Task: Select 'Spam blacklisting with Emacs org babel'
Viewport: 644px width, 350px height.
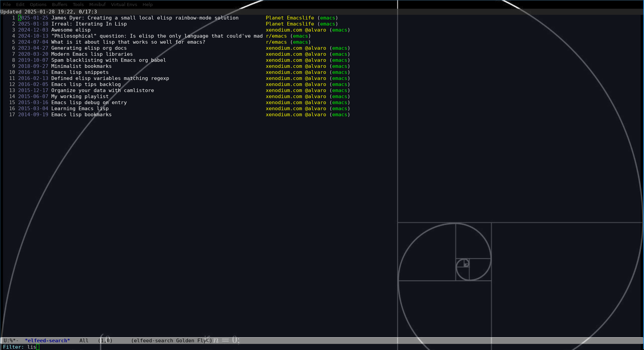Action: pyautogui.click(x=108, y=60)
